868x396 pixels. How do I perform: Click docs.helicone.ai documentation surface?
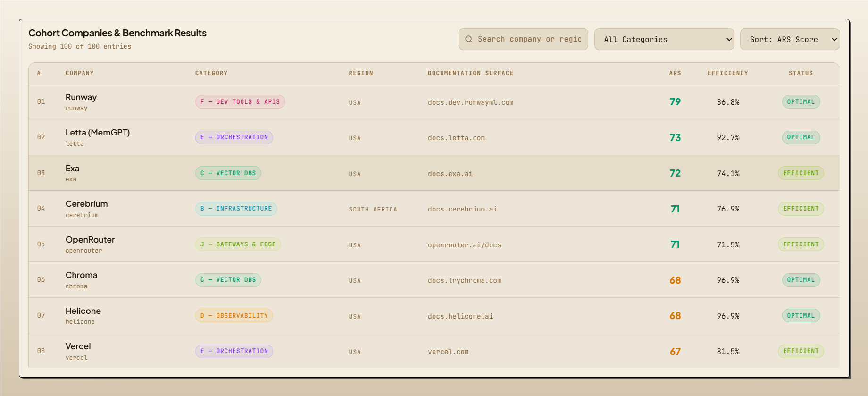point(460,316)
